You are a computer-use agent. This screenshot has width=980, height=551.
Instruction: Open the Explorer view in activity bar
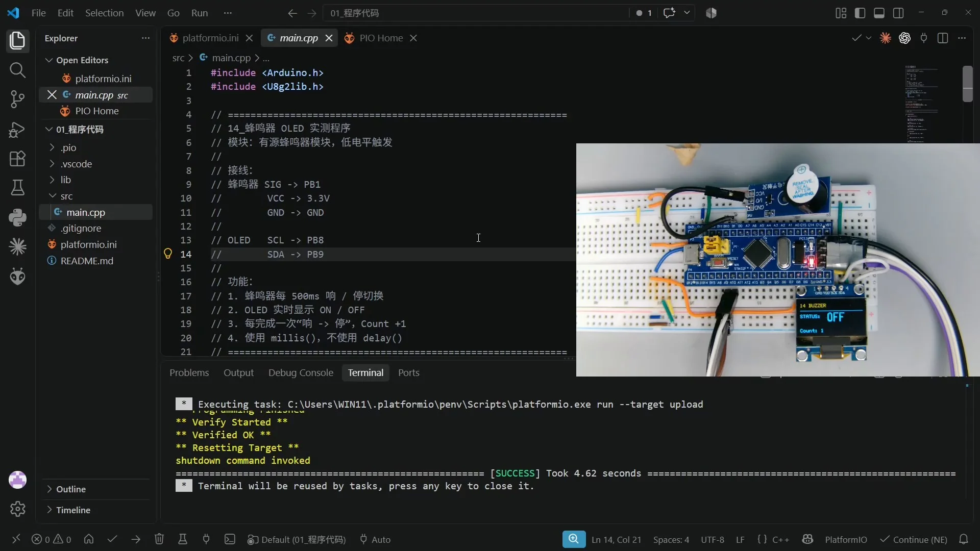point(17,40)
